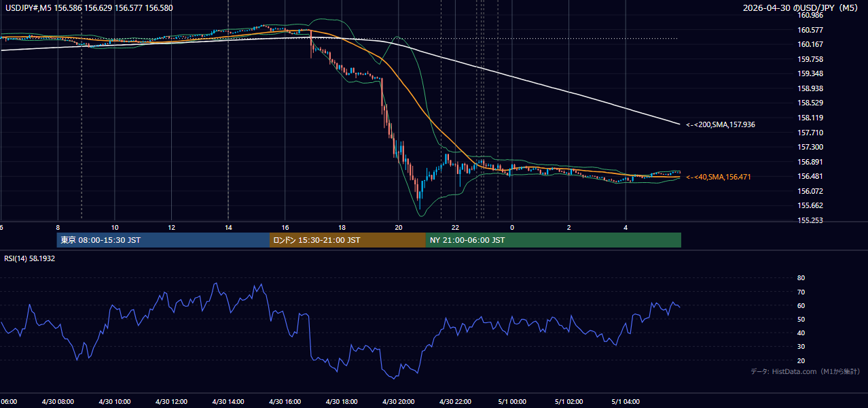The image size is (868, 408).
Task: Click price scale value 160.167
Action: 810,45
